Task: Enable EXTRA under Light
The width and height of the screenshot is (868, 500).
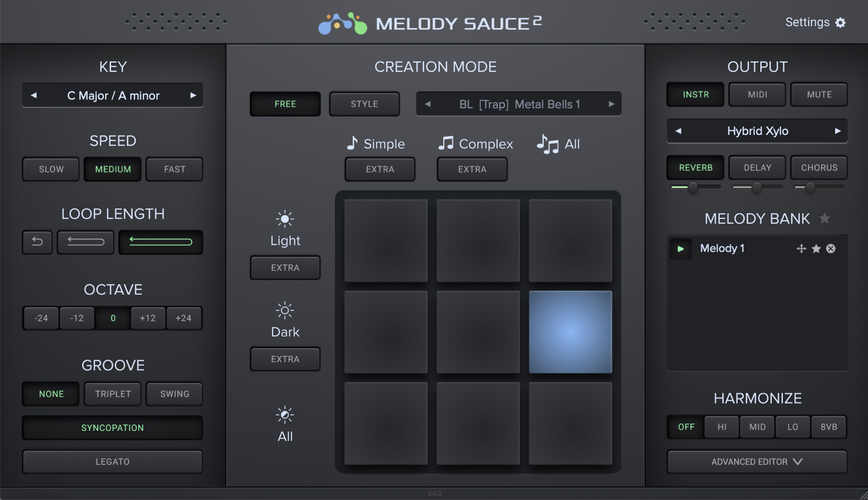Action: (x=285, y=268)
